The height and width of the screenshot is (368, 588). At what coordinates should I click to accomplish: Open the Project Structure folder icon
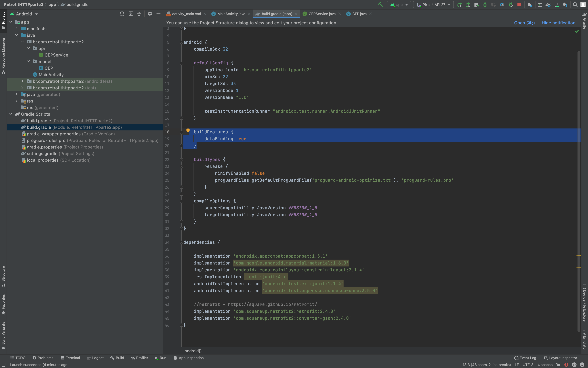pyautogui.click(x=530, y=5)
